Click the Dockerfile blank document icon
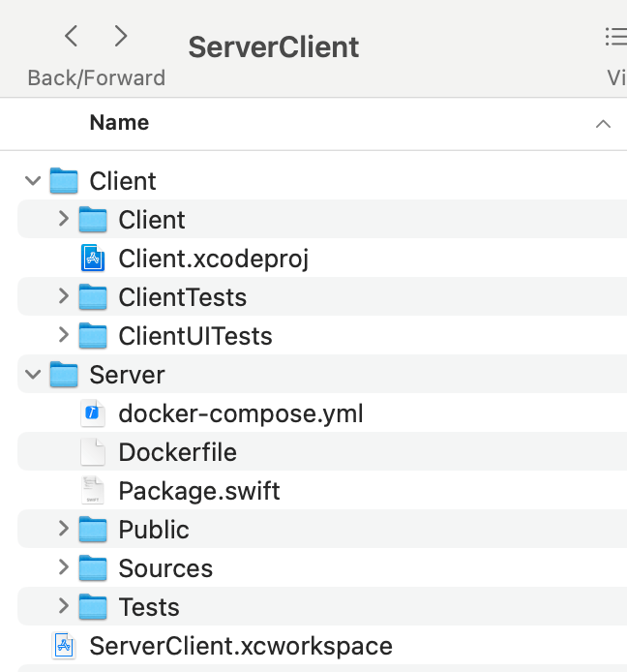This screenshot has width=627, height=672. (93, 452)
